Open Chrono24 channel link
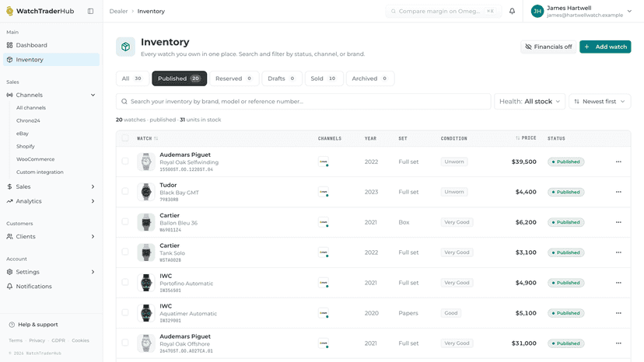 (x=28, y=120)
